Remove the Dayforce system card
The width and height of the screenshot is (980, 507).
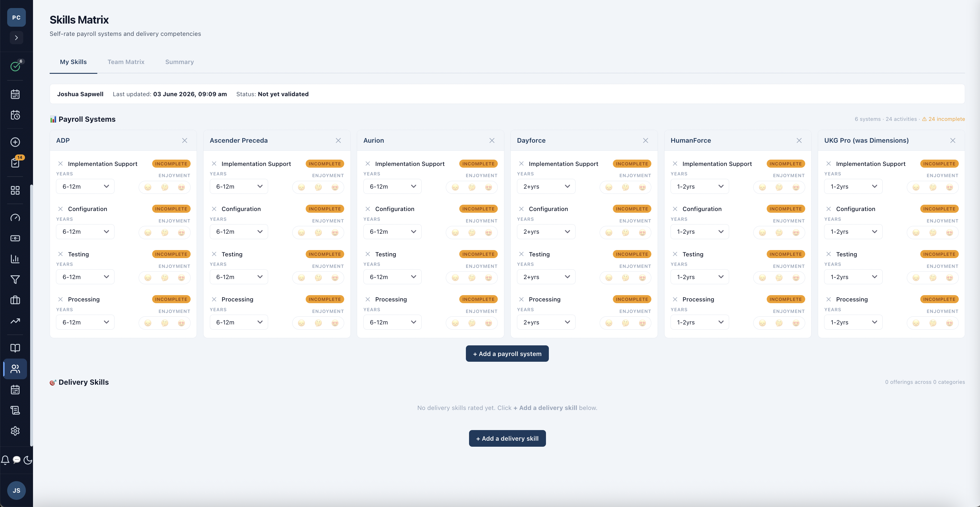(646, 140)
